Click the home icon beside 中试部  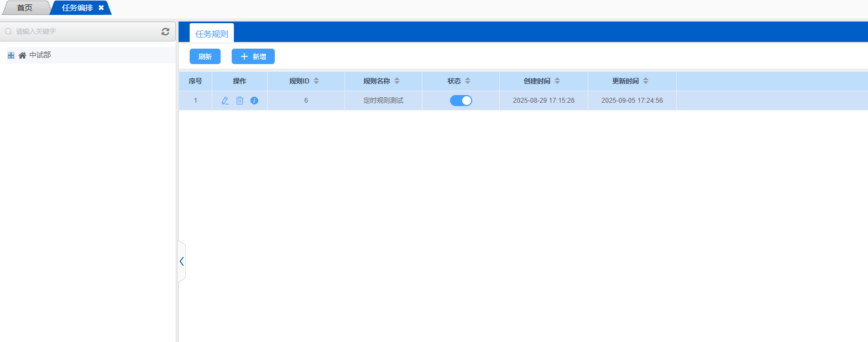22,55
